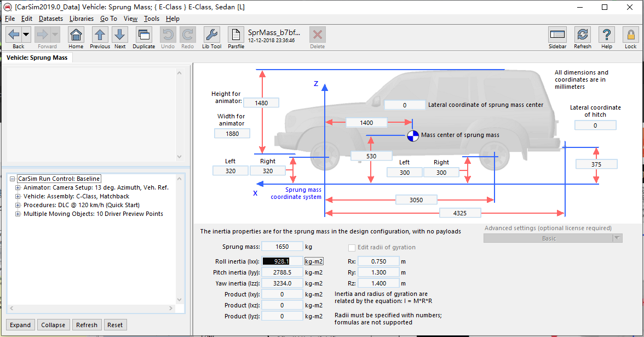The height and width of the screenshot is (337, 644).
Task: Click the Ry radius field 1.300
Action: pyautogui.click(x=378, y=272)
